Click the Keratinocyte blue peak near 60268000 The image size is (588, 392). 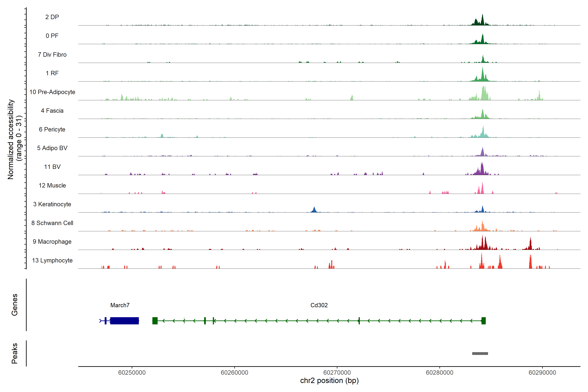314,210
